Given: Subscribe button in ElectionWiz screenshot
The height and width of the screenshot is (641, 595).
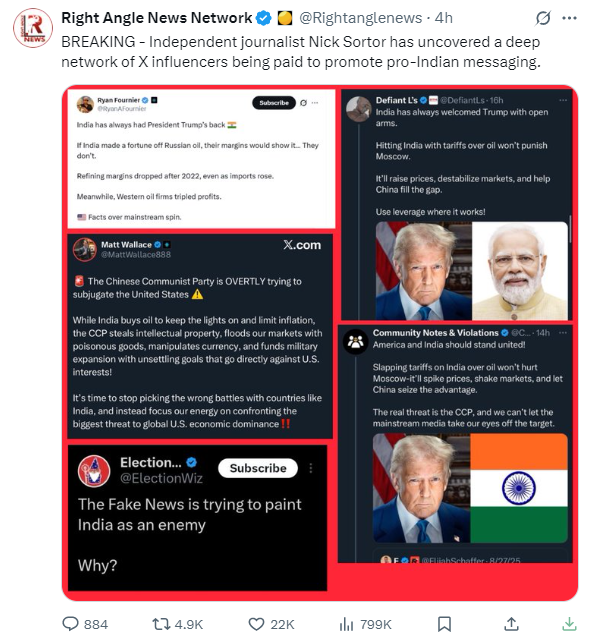Looking at the screenshot, I should 258,468.
